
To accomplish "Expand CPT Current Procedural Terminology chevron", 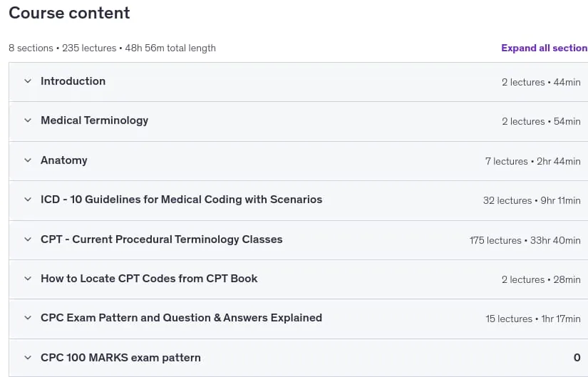I will 28,239.
